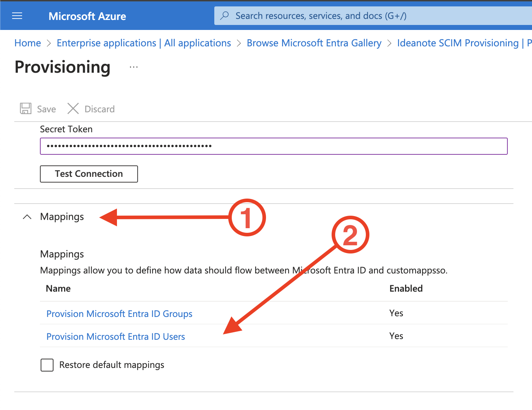
Task: Click the Secret Token label
Action: tap(66, 129)
